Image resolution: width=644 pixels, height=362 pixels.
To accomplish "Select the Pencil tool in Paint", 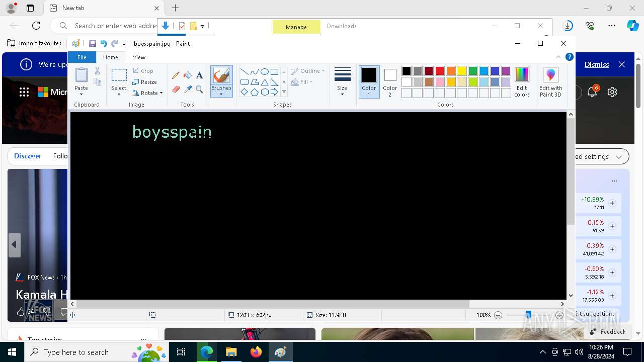I will [176, 75].
